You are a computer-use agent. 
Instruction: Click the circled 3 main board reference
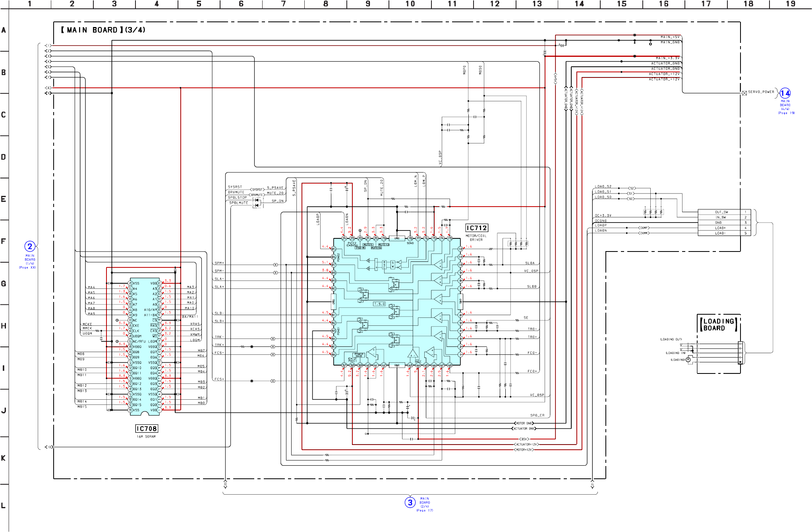pyautogui.click(x=410, y=503)
